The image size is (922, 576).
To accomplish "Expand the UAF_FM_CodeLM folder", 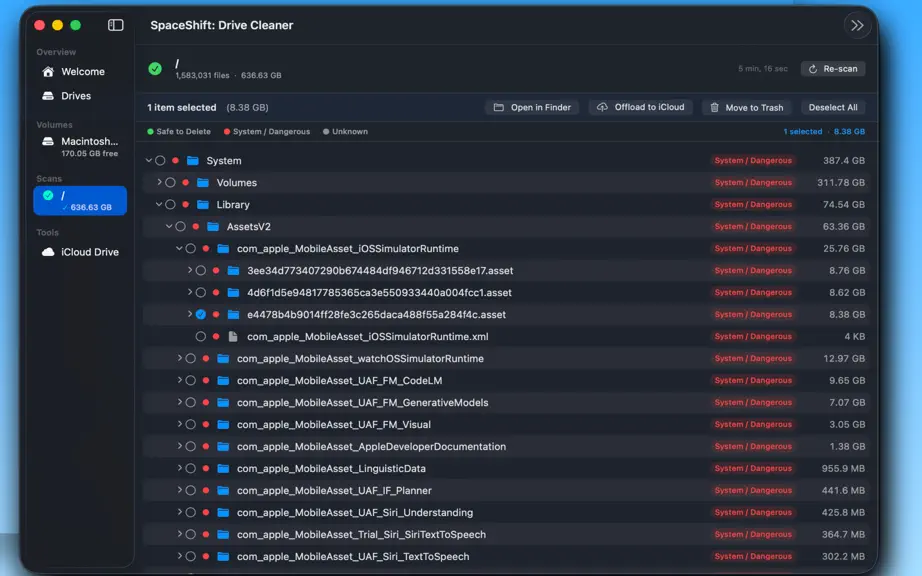I will pyautogui.click(x=180, y=380).
